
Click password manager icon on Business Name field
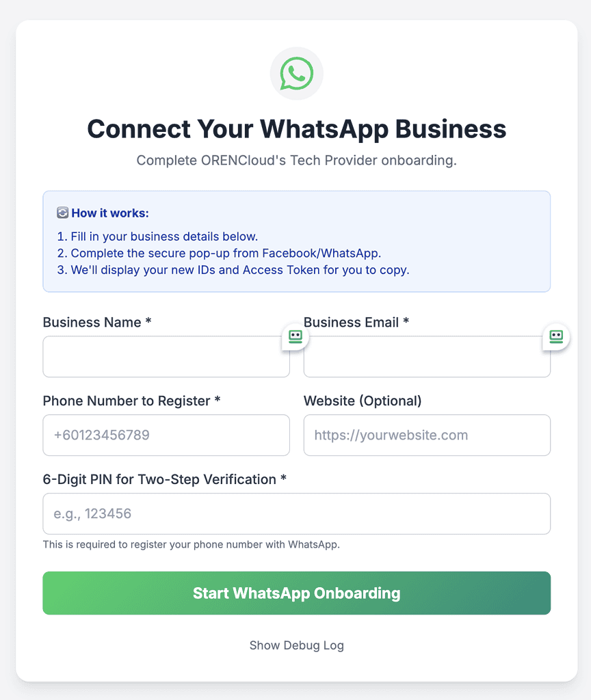click(295, 336)
